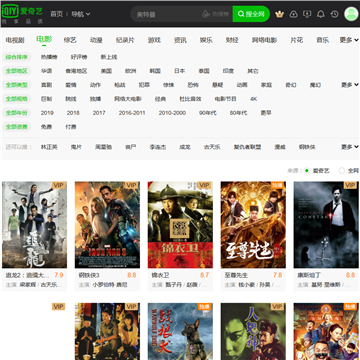Switch to the 纪录片 channel tab
Viewport: 360px width, 360px height.
pyautogui.click(x=125, y=40)
